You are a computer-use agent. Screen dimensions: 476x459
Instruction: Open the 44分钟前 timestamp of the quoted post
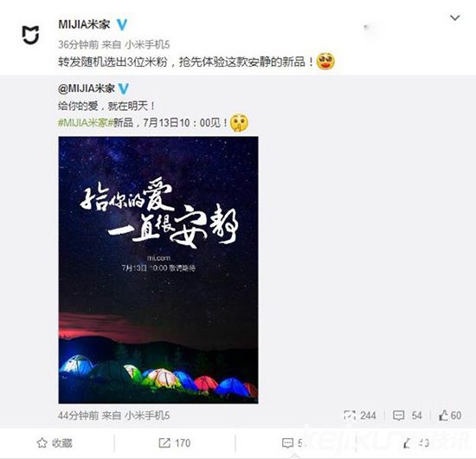[x=78, y=415]
